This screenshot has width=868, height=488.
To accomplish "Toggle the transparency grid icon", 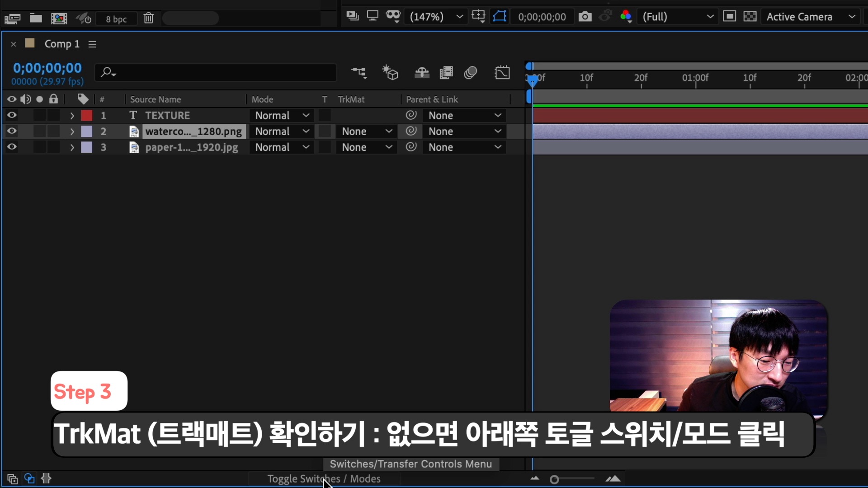I will coord(750,17).
